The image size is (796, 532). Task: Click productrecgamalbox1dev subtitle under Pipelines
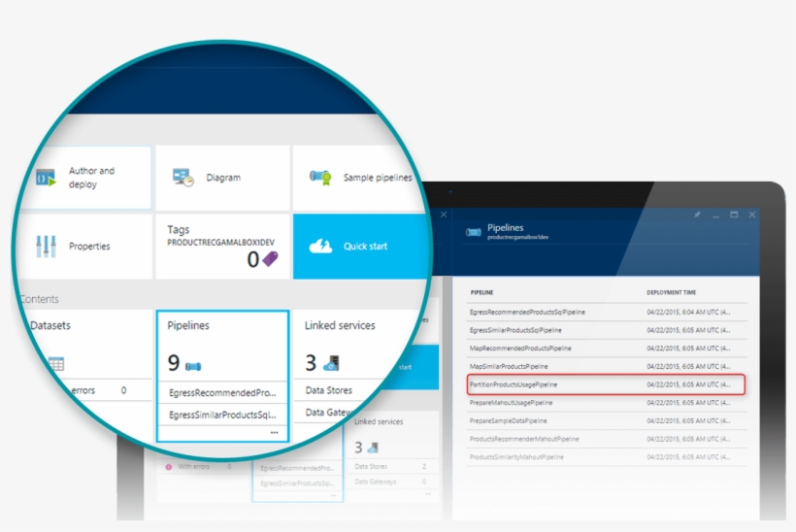517,237
